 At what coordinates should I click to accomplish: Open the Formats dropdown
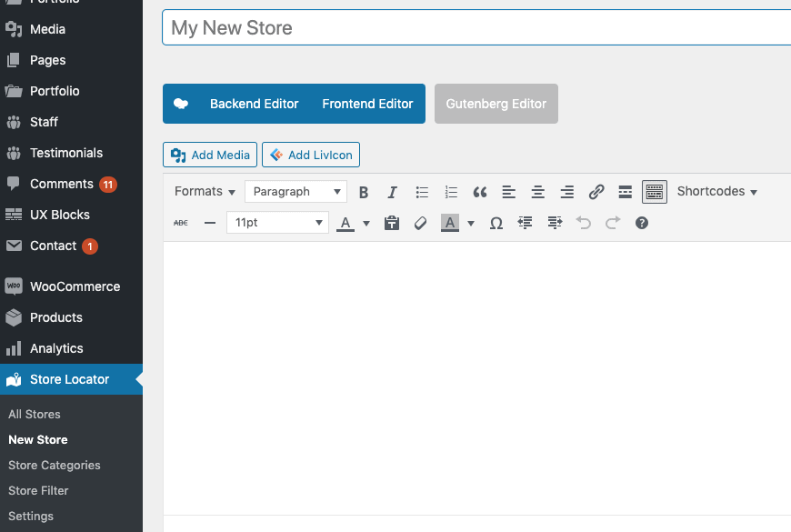click(x=205, y=192)
